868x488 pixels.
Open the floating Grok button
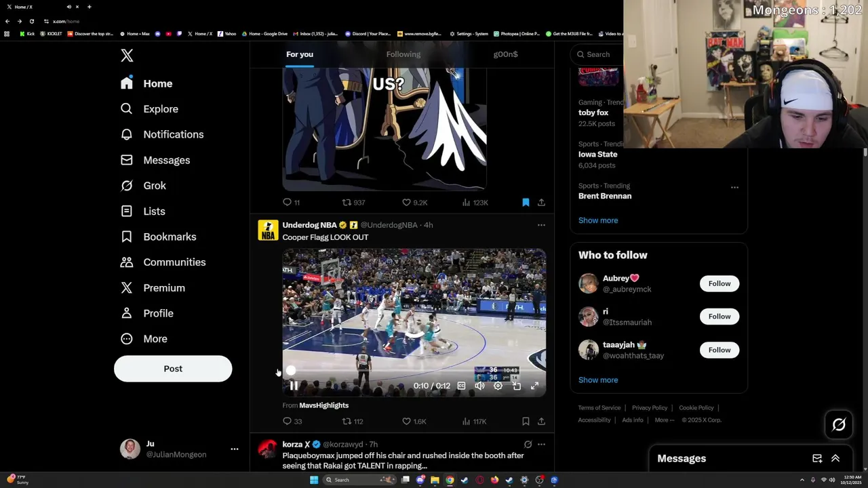839,425
